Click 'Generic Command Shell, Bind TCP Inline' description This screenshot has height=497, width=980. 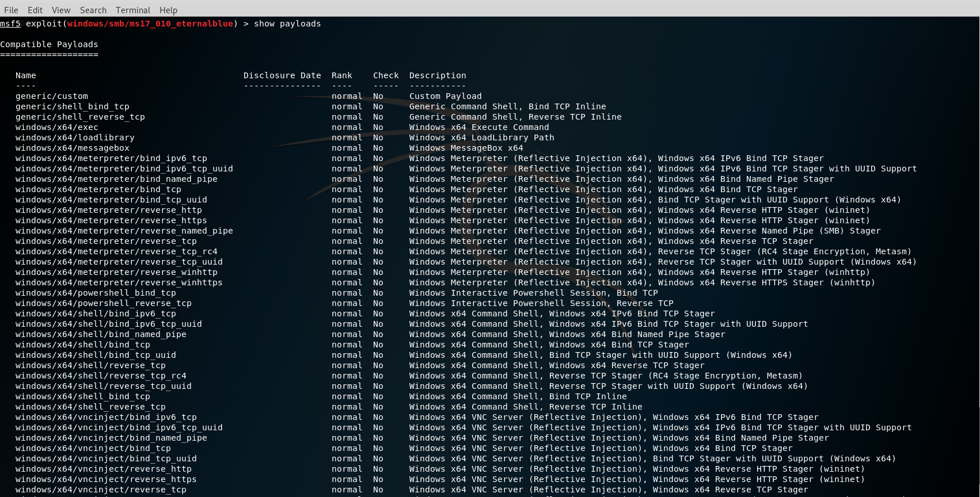508,106
